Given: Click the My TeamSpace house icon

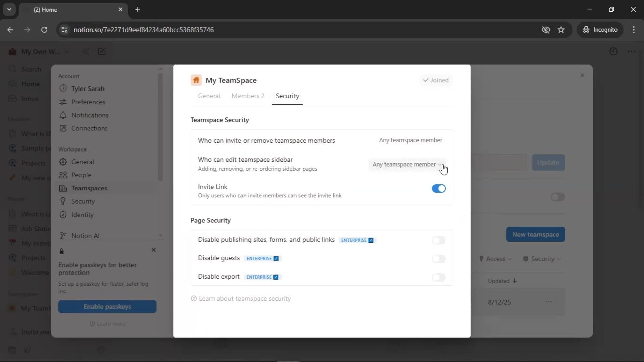Looking at the screenshot, I should tap(196, 80).
